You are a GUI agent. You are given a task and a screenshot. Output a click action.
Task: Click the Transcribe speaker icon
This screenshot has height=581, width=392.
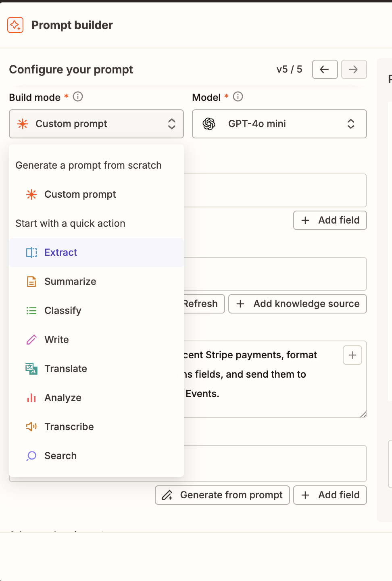coord(31,427)
